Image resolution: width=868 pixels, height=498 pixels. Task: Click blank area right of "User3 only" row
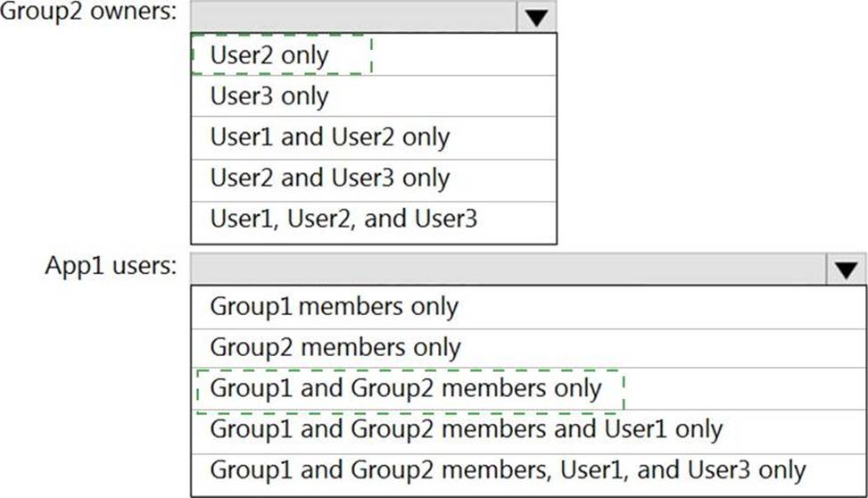point(442,95)
